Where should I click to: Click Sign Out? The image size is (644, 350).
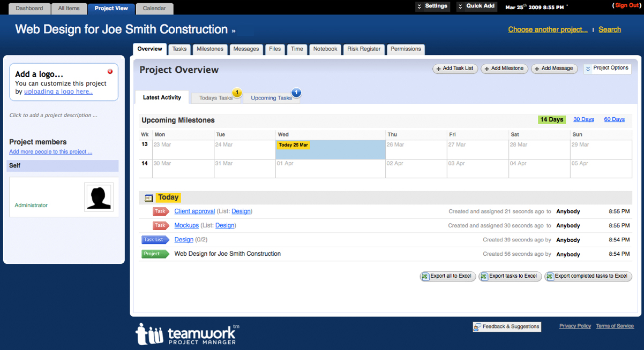click(x=627, y=5)
